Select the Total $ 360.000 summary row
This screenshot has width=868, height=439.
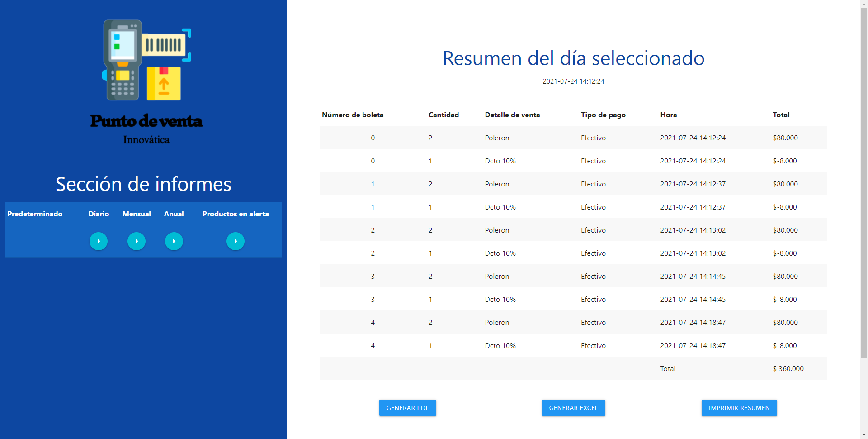pos(573,369)
